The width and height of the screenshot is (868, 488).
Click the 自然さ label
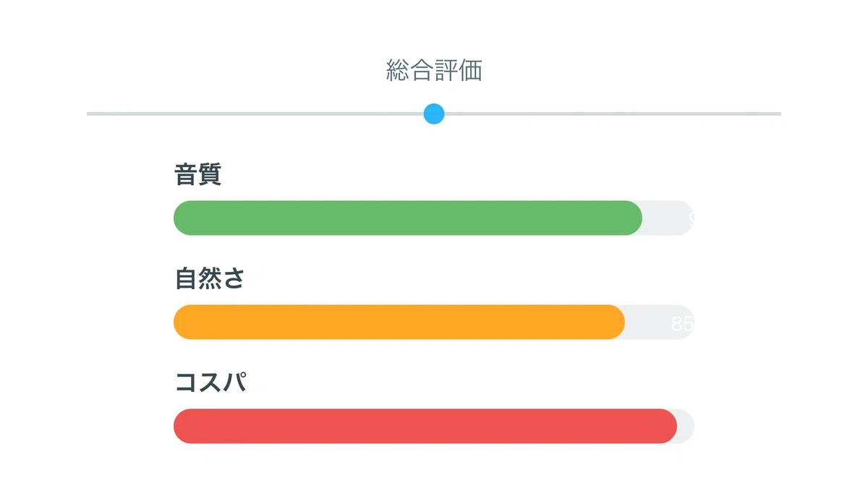tap(210, 278)
